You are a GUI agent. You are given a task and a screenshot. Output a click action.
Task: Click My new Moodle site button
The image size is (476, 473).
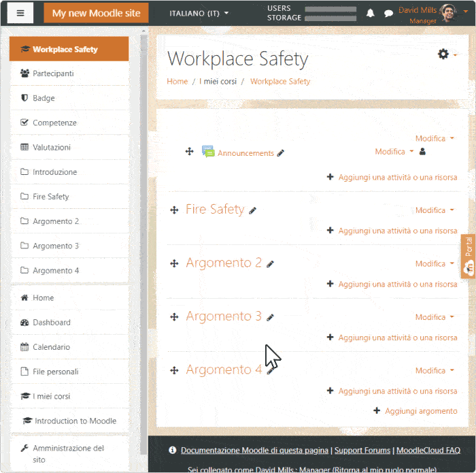click(96, 13)
